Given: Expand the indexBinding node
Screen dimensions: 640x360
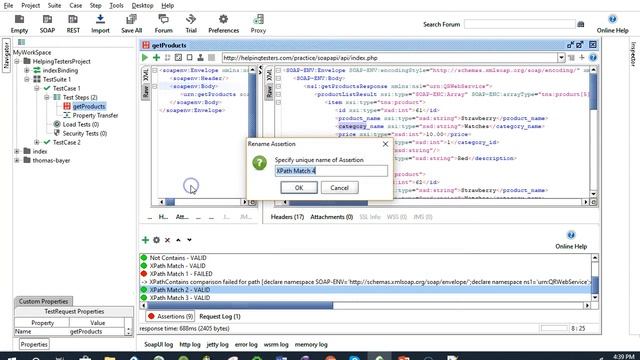Looking at the screenshot, I should 27,70.
